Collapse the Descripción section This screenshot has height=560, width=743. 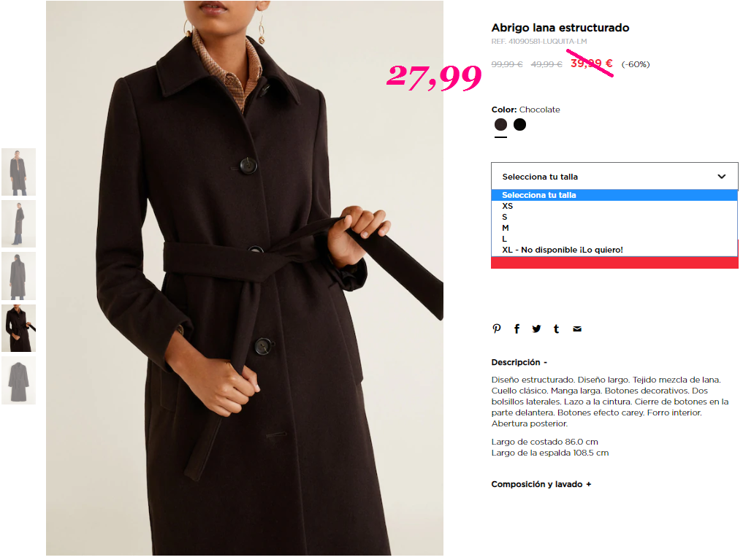[519, 362]
